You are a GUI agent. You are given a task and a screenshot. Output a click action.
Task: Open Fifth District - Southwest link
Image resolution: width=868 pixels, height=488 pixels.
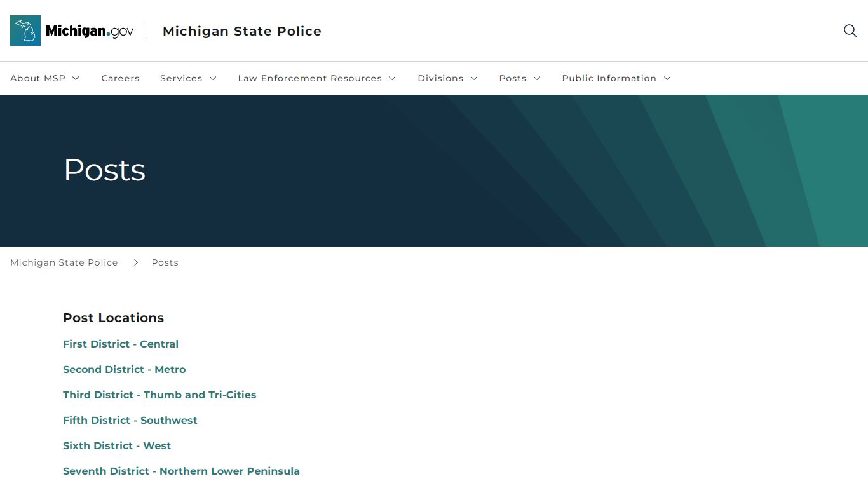pyautogui.click(x=130, y=420)
